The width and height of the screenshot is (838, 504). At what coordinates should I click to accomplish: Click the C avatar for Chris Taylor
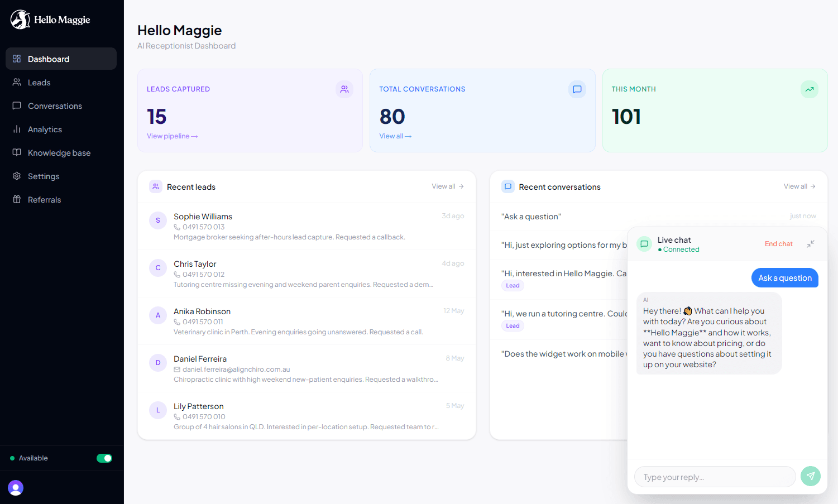(158, 268)
